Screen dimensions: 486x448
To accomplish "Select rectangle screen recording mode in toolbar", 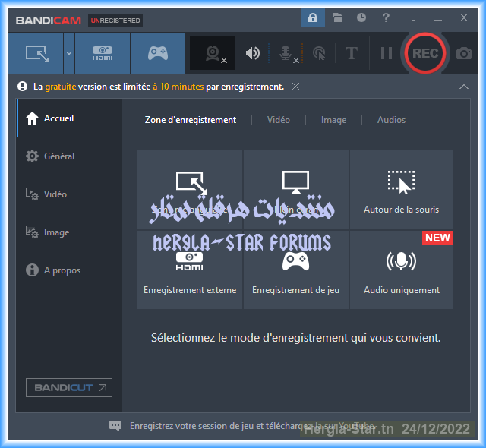I will [36, 53].
